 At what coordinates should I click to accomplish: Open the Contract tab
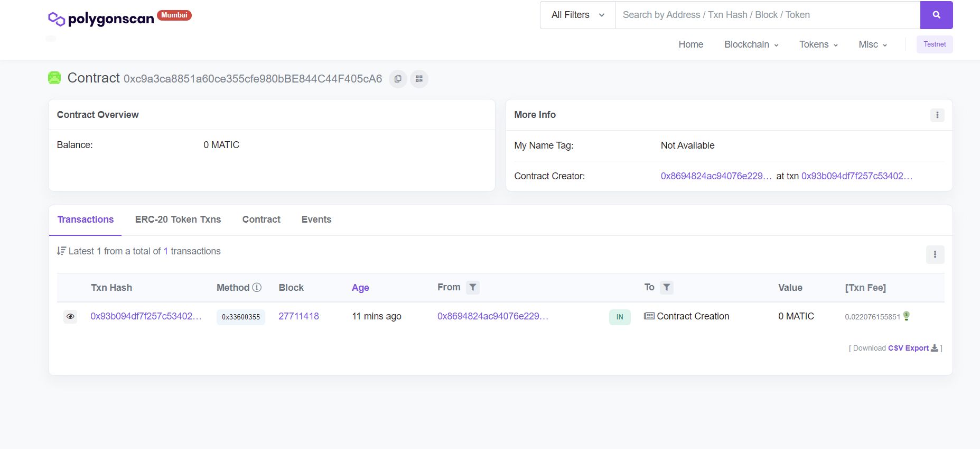[262, 219]
